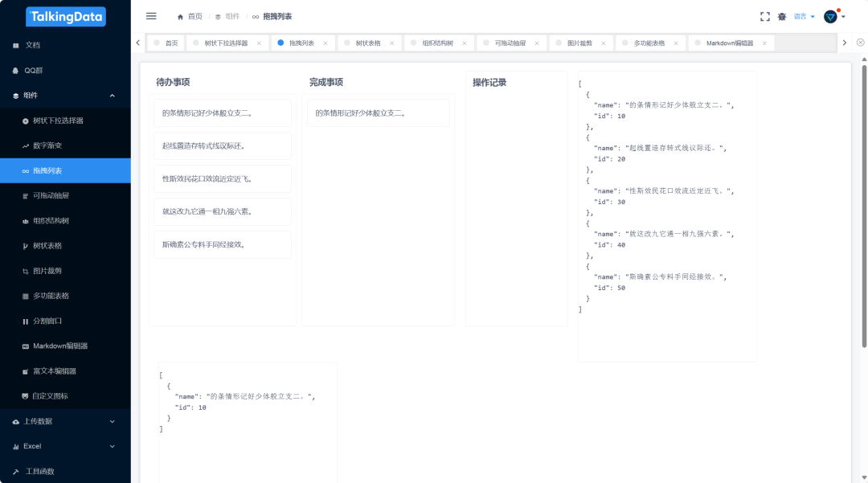Switch to the 可拖动抽屉 tab
The height and width of the screenshot is (483, 868).
tap(510, 43)
